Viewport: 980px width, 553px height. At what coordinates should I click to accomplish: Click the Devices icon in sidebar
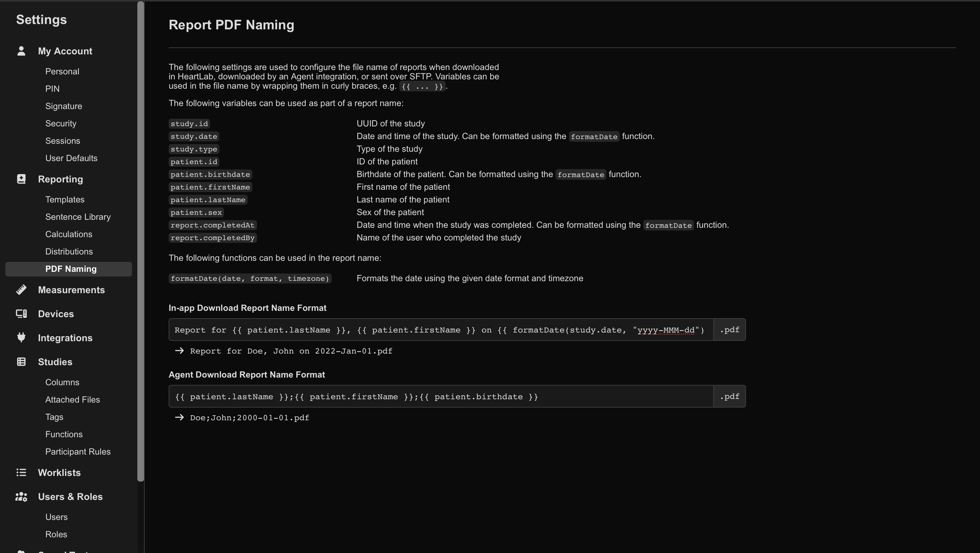(x=21, y=314)
